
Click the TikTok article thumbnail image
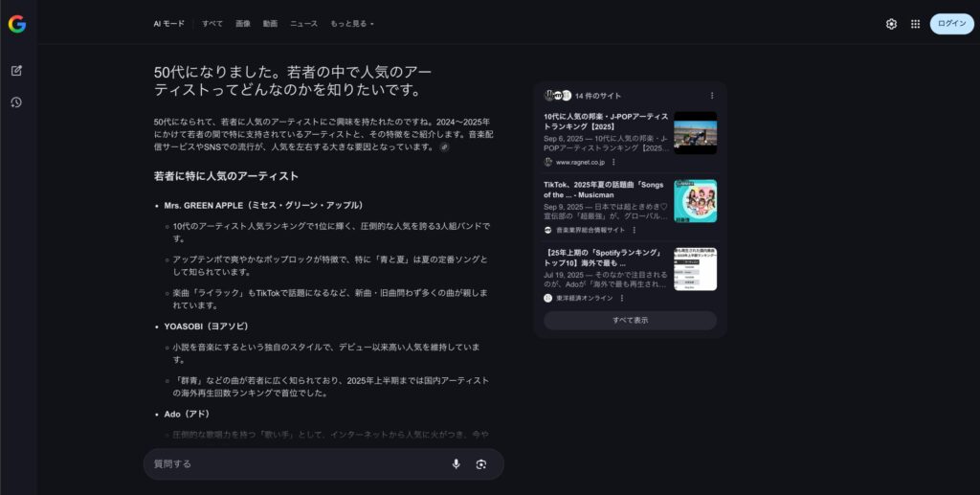point(695,201)
